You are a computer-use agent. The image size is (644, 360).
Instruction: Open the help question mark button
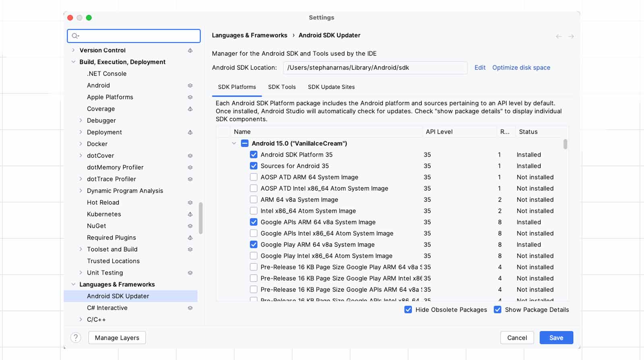tap(76, 337)
